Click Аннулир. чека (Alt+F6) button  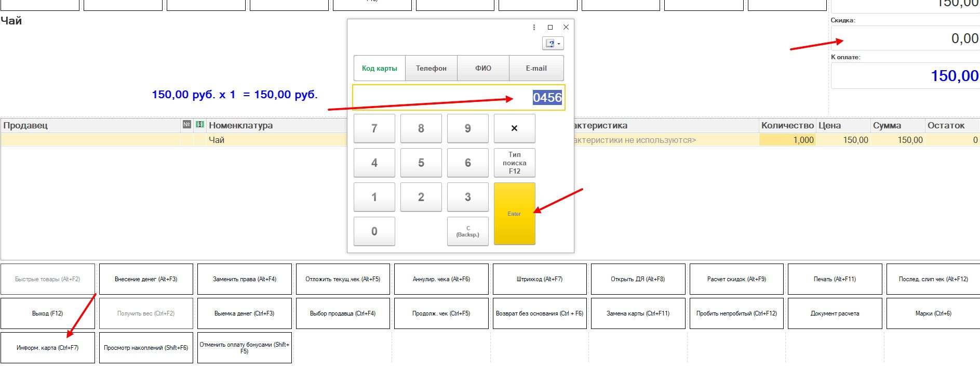coord(441,279)
